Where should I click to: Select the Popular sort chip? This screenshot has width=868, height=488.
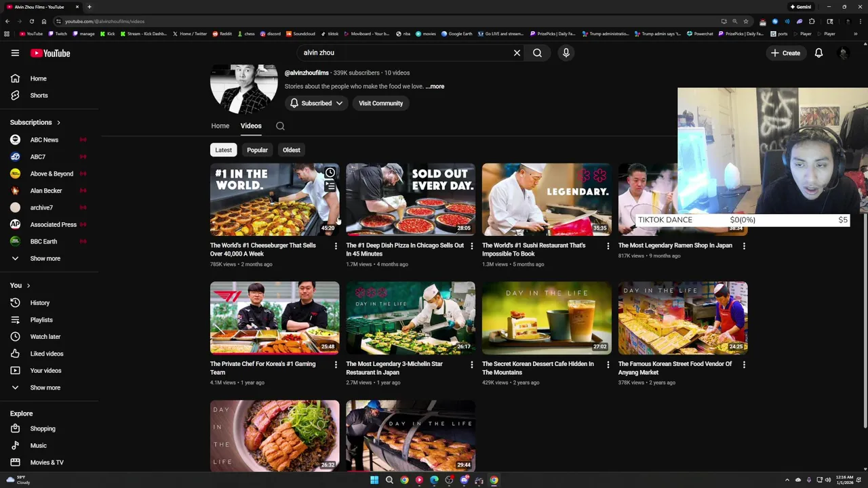[257, 150]
